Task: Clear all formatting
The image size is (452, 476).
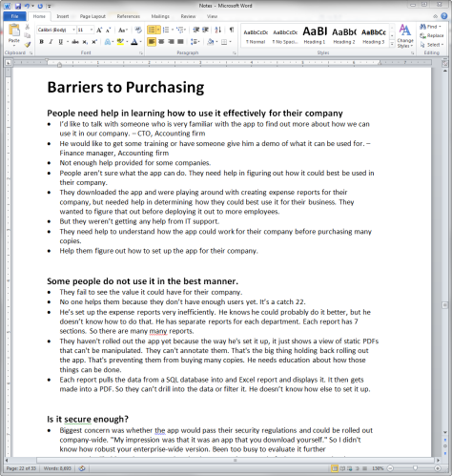Action: 138,30
